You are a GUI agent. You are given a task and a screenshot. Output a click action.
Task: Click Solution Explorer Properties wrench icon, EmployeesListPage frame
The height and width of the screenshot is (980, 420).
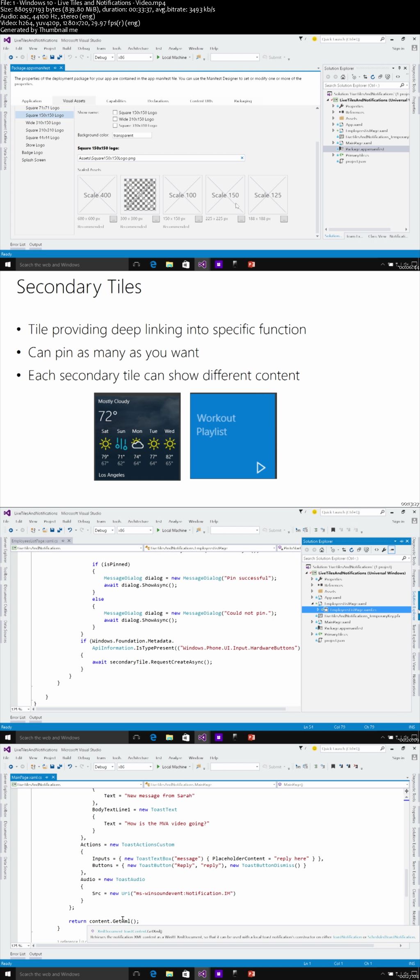(x=384, y=550)
